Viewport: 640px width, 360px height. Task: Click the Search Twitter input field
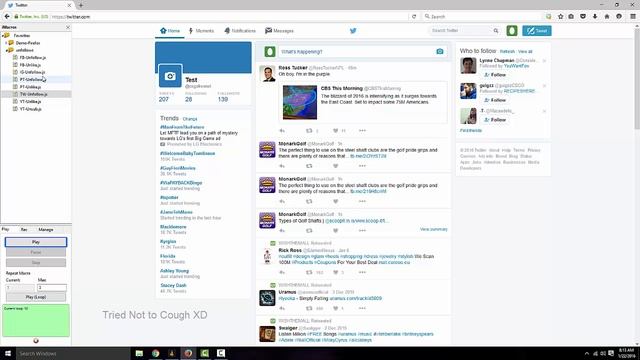[x=461, y=31]
